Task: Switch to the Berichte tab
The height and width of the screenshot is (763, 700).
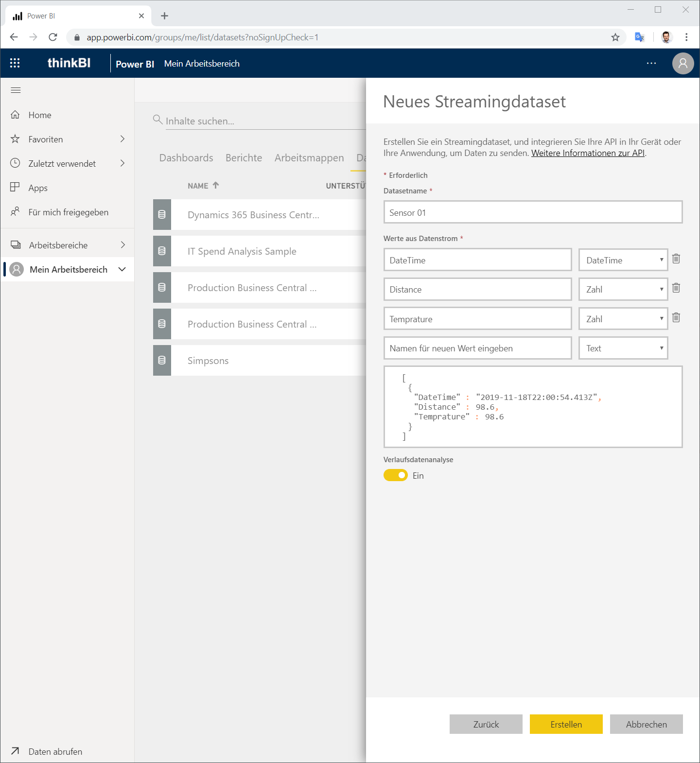Action: click(x=244, y=158)
